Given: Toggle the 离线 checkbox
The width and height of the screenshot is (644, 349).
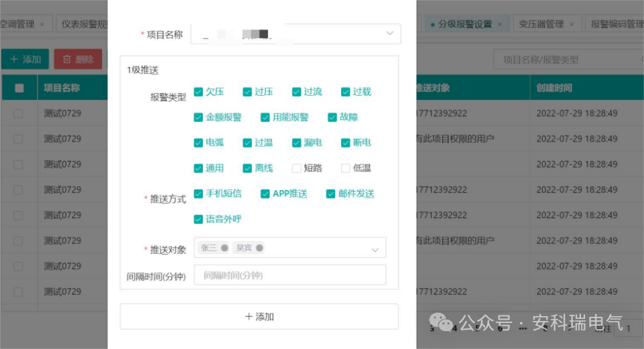Looking at the screenshot, I should pos(247,168).
